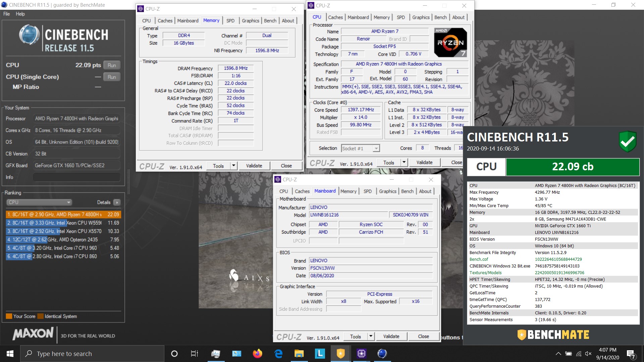Expand Tools dropdown arrow in memory CPU-Z

coord(234,166)
